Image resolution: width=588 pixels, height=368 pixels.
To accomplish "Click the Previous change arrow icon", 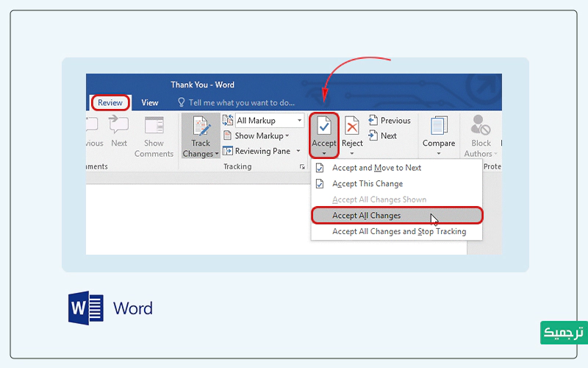I will coord(373,120).
